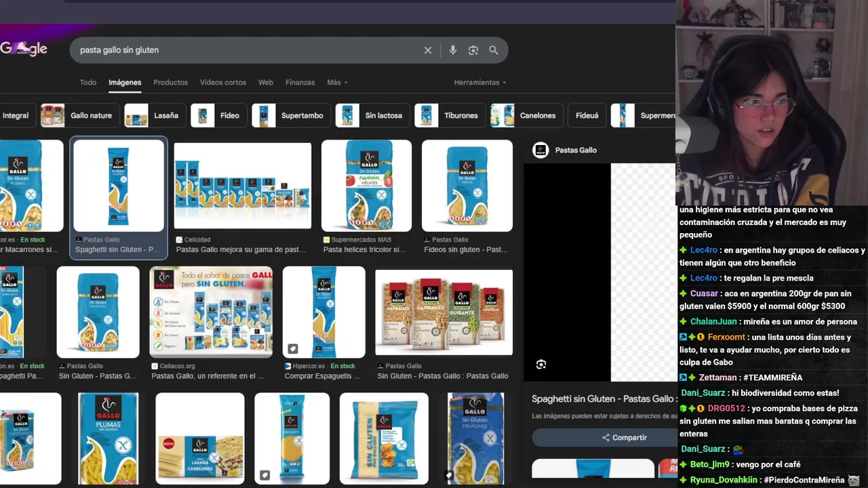Open the Celicidad product lineup image
Image resolution: width=868 pixels, height=488 pixels.
tap(243, 186)
